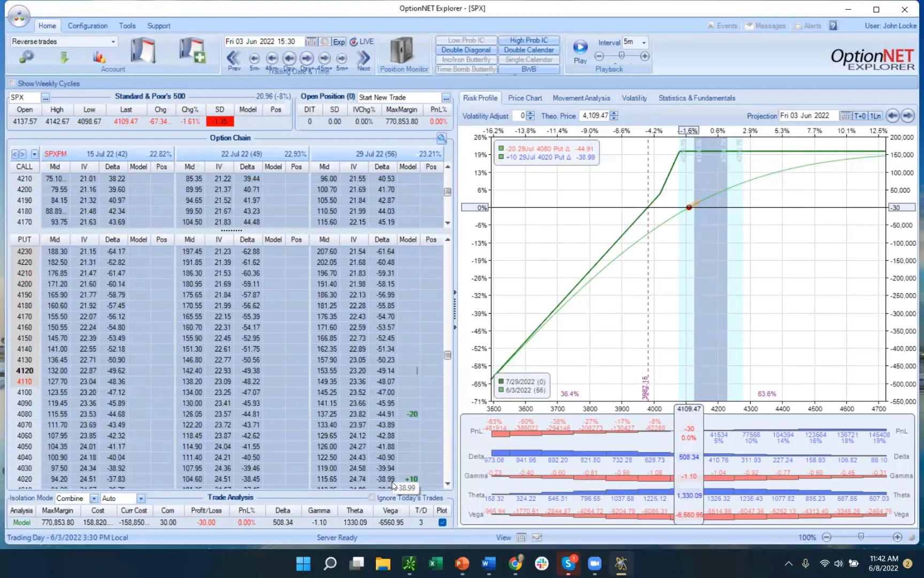This screenshot has height=578, width=924.
Task: Switch to the Movement Analysis tab
Action: [581, 98]
